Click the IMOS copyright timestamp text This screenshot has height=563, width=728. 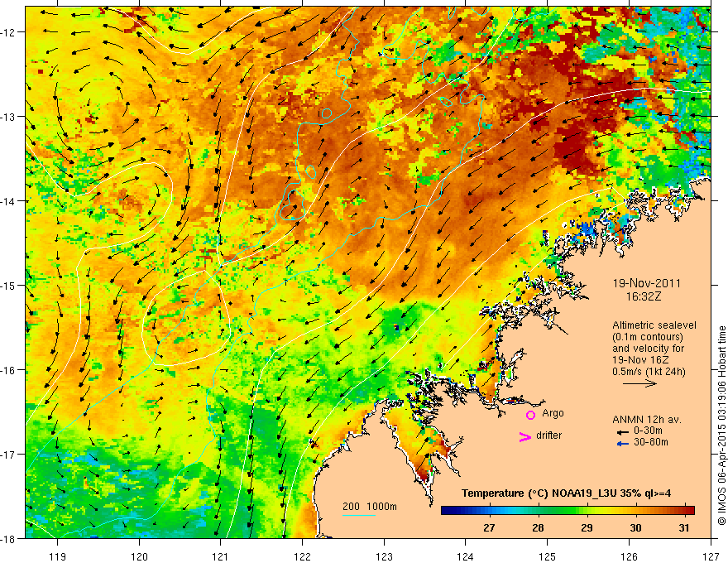[721, 426]
